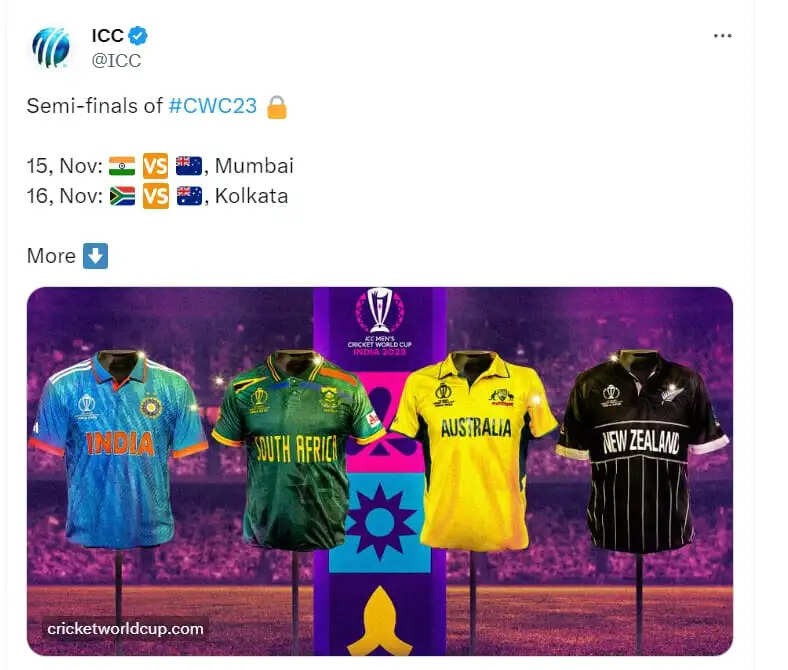This screenshot has width=788, height=670.
Task: Click the Australia flag emoji beside Kolkata
Action: [189, 196]
